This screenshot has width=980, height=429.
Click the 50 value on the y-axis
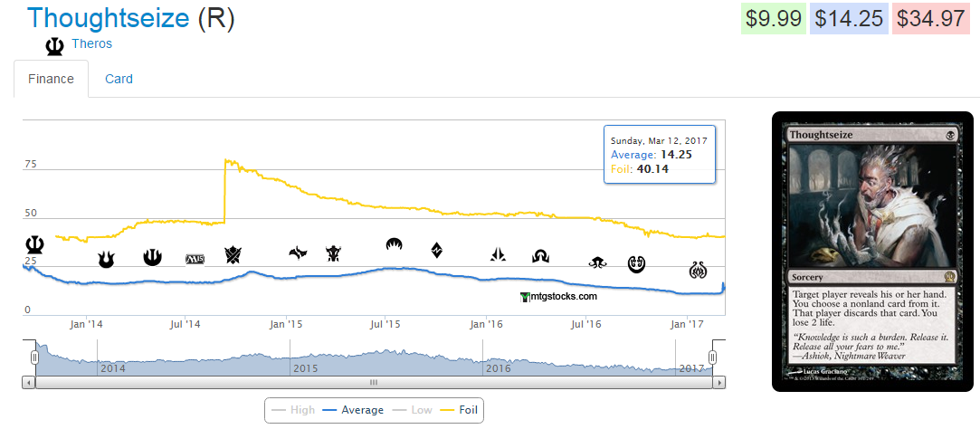31,213
